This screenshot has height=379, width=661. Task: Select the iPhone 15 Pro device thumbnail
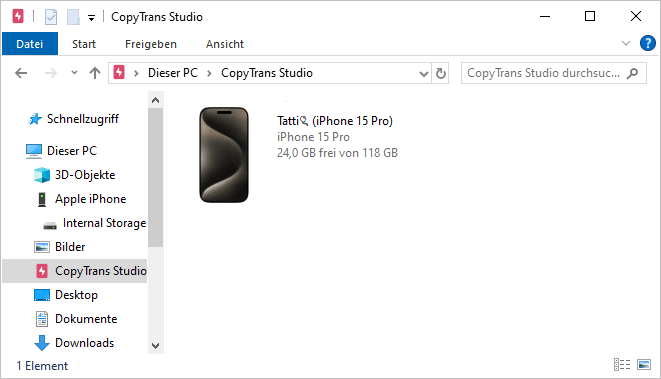(x=224, y=155)
